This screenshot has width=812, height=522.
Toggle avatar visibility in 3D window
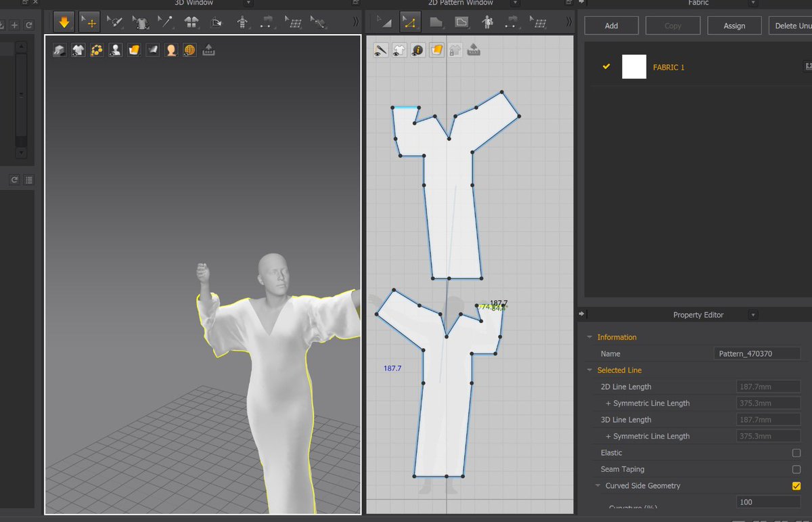115,50
